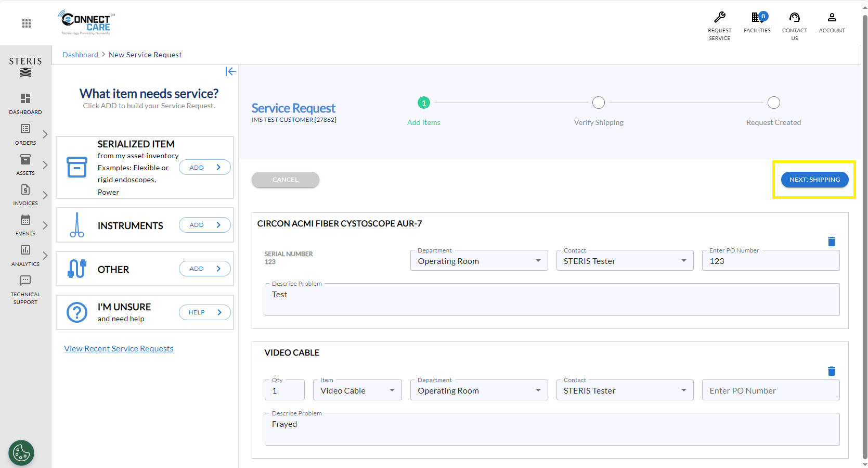Viewport: 868px width, 468px height.
Task: Click the 'VIDEO CABLE' section heading
Action: coord(292,352)
